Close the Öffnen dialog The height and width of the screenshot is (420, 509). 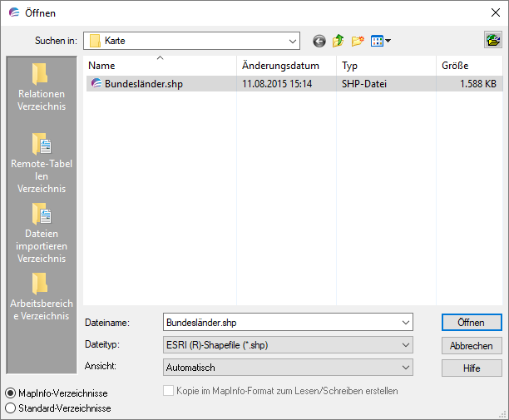point(496,12)
